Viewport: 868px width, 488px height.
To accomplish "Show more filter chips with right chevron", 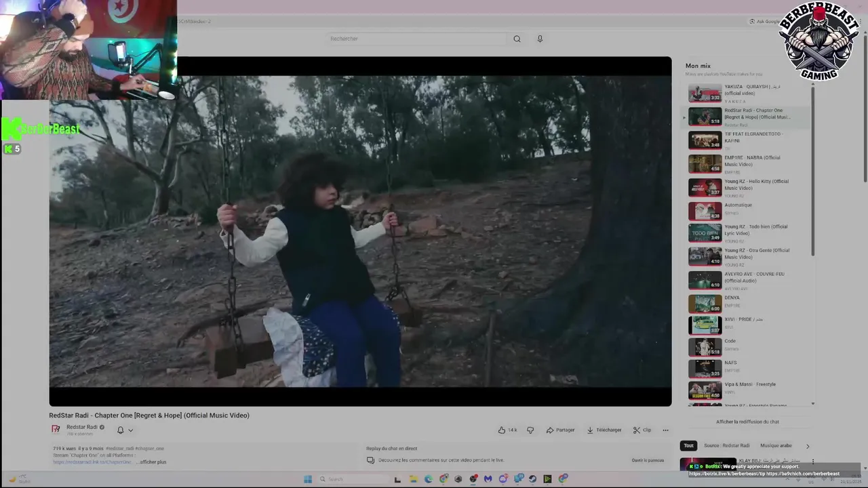I will 807,446.
